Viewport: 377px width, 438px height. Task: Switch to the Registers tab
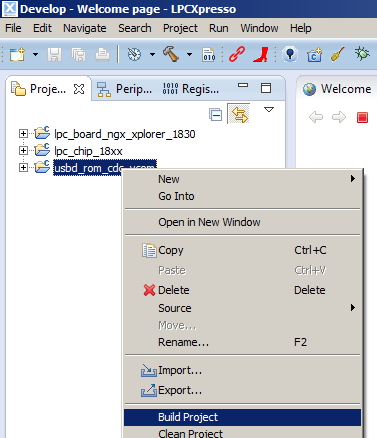click(x=191, y=89)
